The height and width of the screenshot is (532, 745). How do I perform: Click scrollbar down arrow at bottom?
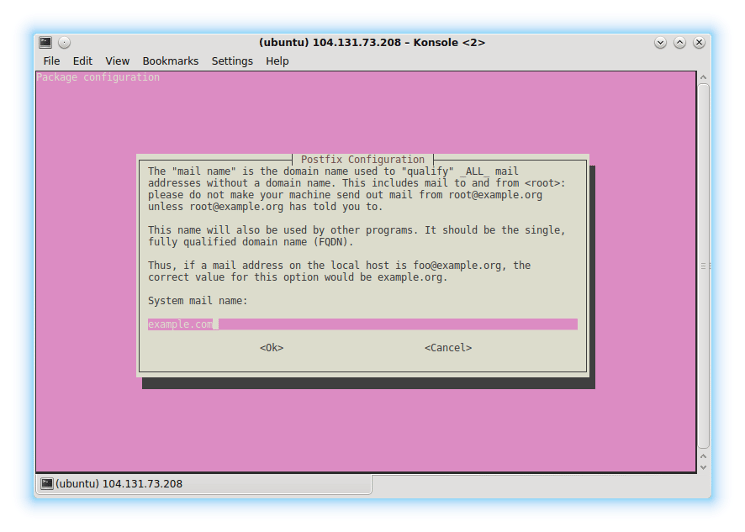(x=704, y=467)
